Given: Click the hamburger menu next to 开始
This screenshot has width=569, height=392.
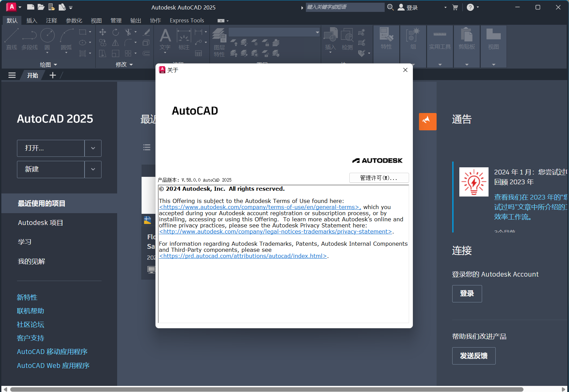Looking at the screenshot, I should coord(12,75).
